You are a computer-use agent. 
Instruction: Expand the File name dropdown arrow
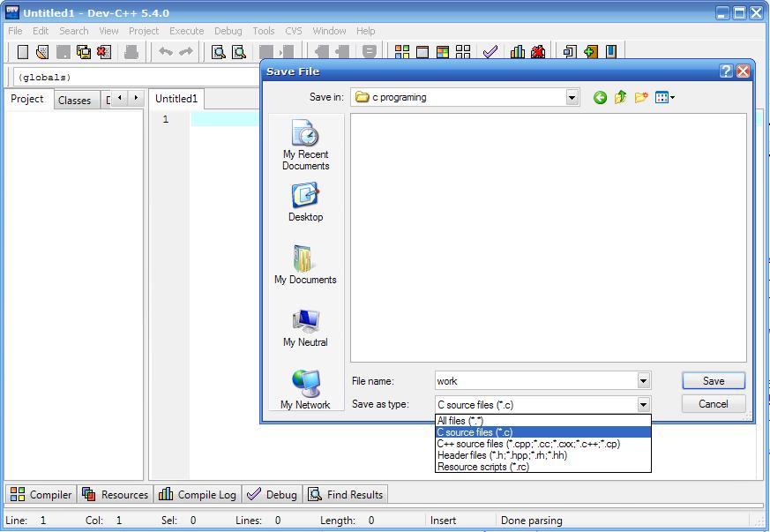[643, 380]
